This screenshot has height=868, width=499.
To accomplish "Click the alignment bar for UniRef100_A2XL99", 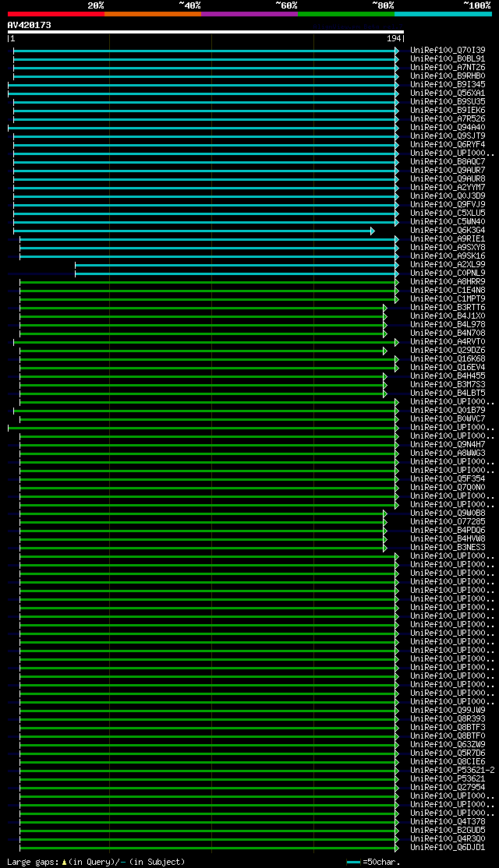I will click(x=235, y=265).
